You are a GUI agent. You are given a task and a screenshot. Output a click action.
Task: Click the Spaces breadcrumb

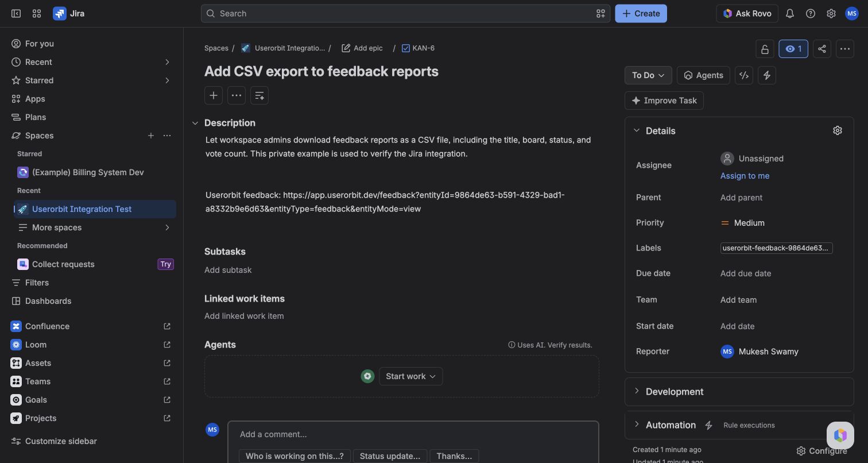[216, 48]
